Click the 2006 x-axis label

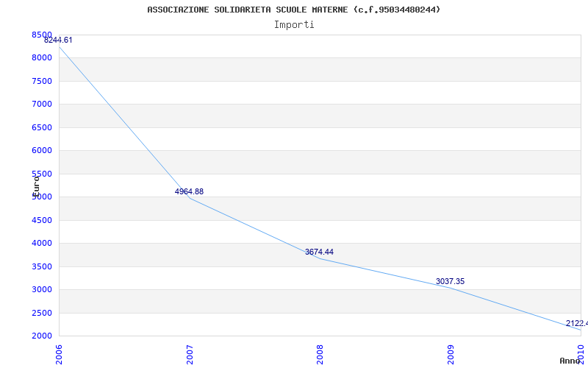coord(60,355)
